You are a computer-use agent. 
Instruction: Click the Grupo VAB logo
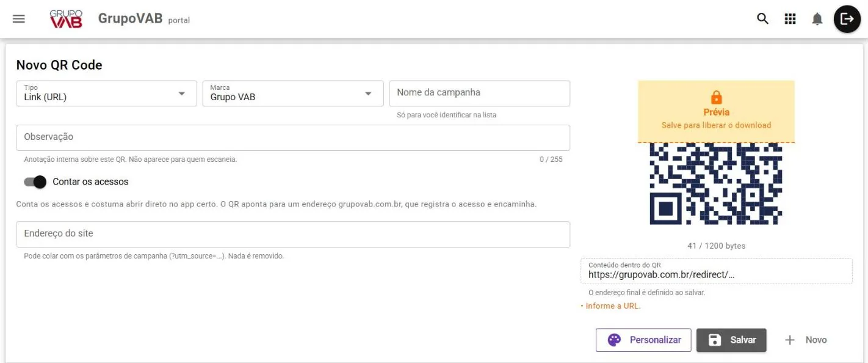click(x=66, y=19)
